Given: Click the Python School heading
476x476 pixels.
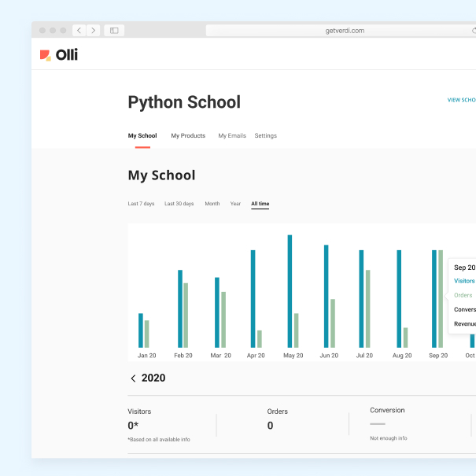Looking at the screenshot, I should click(184, 102).
